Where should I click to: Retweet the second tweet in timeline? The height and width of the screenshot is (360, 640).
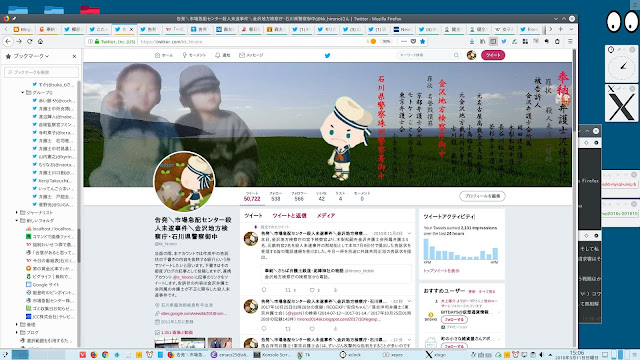(288, 329)
